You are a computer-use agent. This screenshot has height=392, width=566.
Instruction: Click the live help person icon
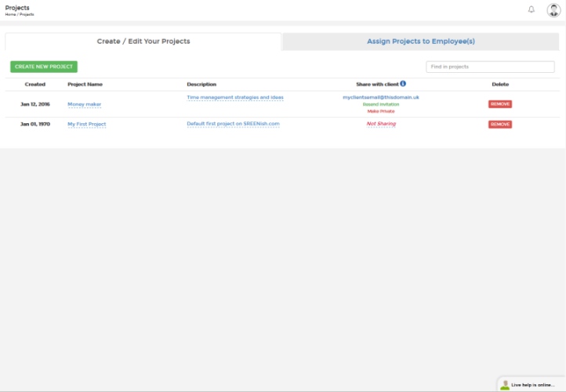click(505, 385)
